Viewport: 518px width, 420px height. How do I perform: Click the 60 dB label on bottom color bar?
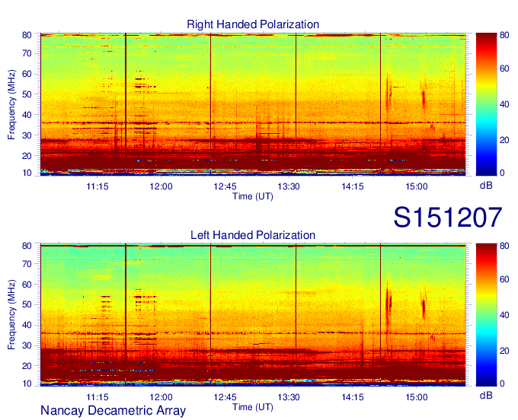pyautogui.click(x=504, y=279)
